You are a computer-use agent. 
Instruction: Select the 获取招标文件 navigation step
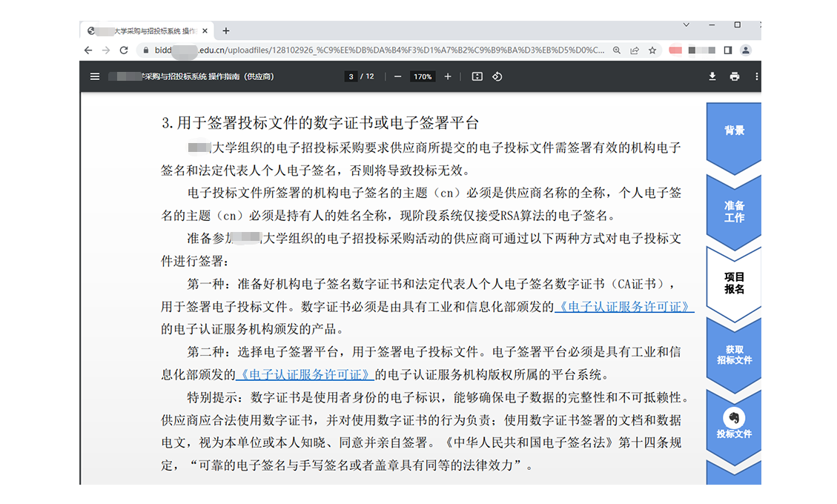point(734,354)
